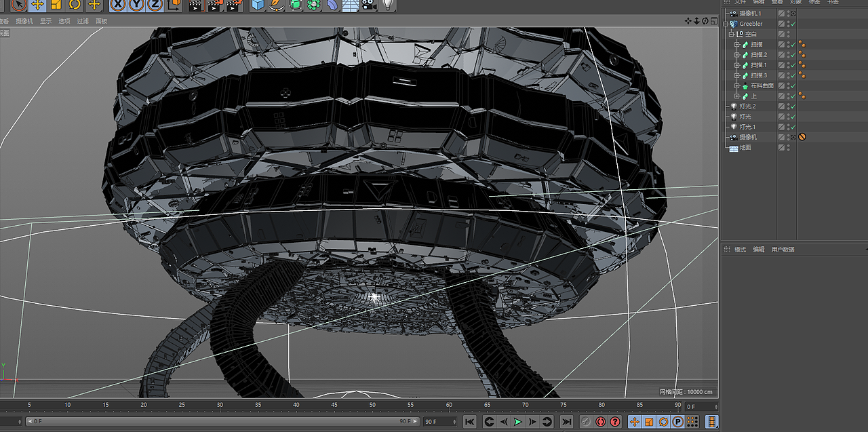
Task: Select the 灯光.1 light in object manager
Action: 747,127
